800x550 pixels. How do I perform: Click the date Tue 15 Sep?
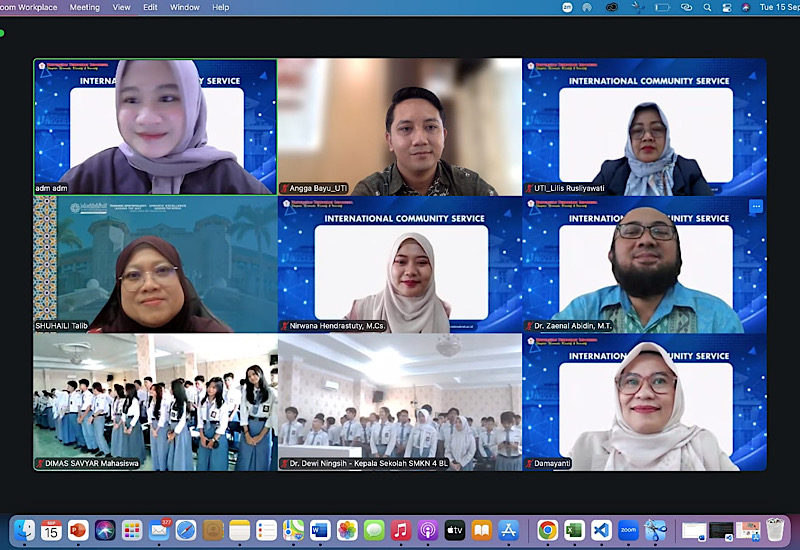pos(780,7)
